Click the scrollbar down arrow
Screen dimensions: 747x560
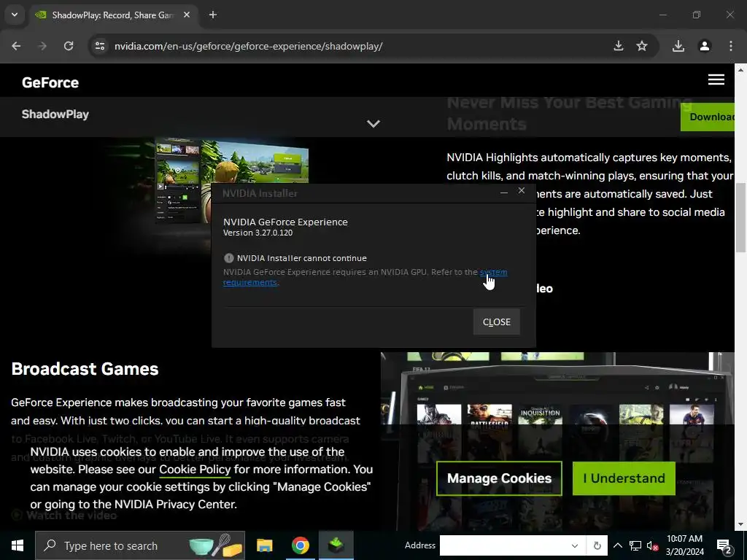coord(741,524)
